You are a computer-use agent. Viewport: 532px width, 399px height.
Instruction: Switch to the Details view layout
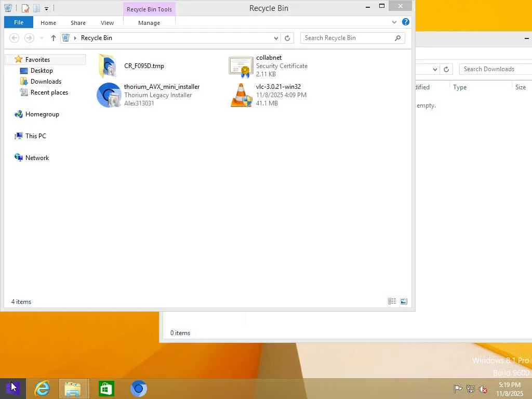click(x=392, y=301)
